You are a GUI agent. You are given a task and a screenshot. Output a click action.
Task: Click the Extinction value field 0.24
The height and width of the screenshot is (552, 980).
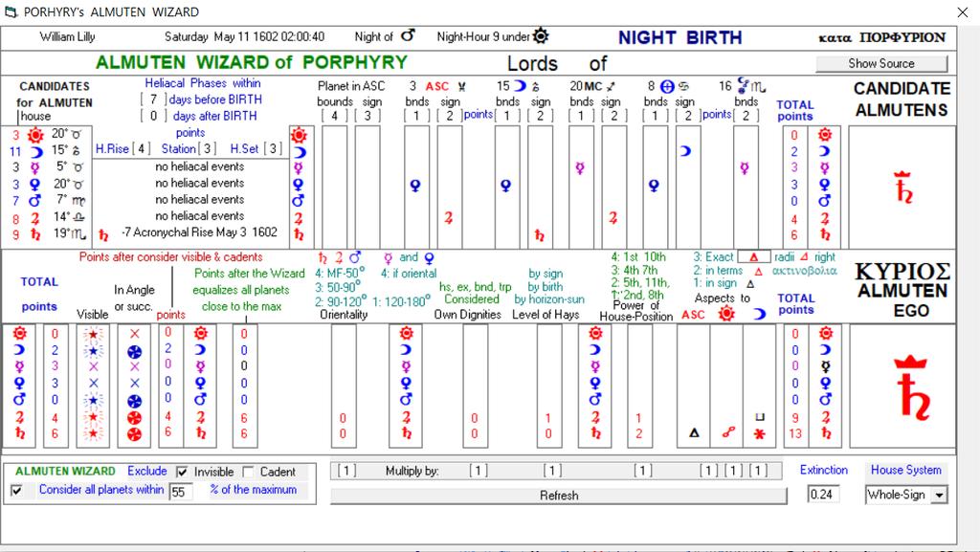point(822,495)
